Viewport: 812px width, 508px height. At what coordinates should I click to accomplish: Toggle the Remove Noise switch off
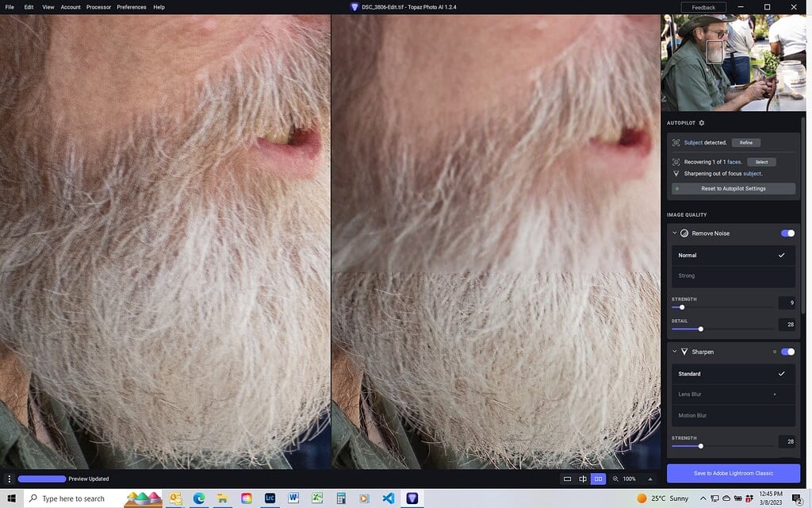click(x=787, y=233)
